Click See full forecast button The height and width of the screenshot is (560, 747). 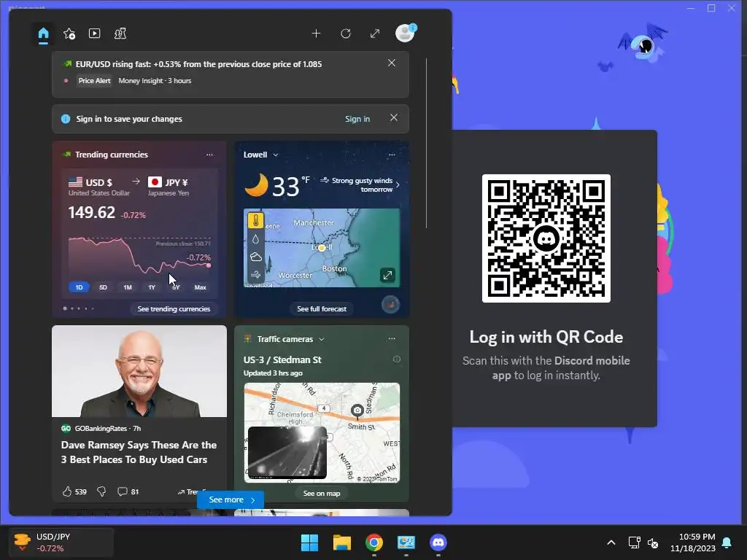(322, 308)
